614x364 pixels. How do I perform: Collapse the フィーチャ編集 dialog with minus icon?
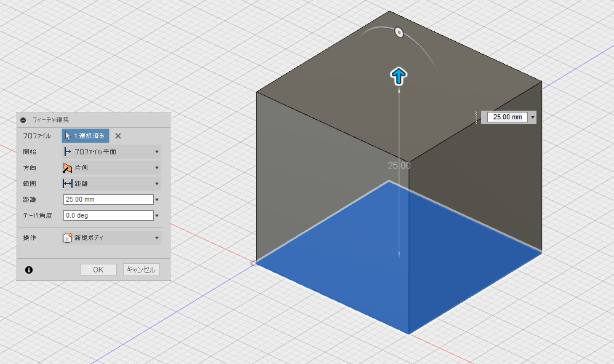click(23, 120)
